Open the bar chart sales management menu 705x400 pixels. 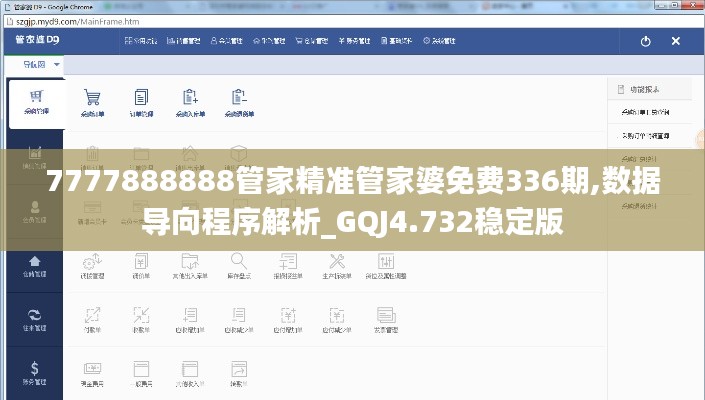coord(183,41)
